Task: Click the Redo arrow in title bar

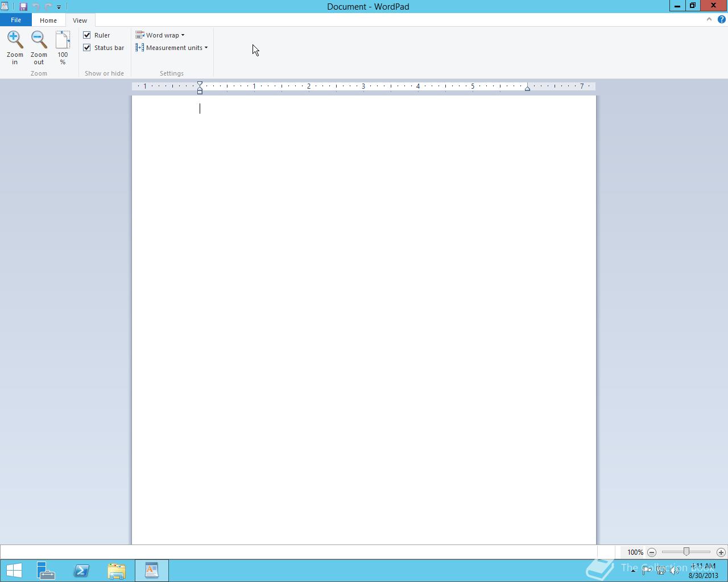Action: (x=48, y=7)
